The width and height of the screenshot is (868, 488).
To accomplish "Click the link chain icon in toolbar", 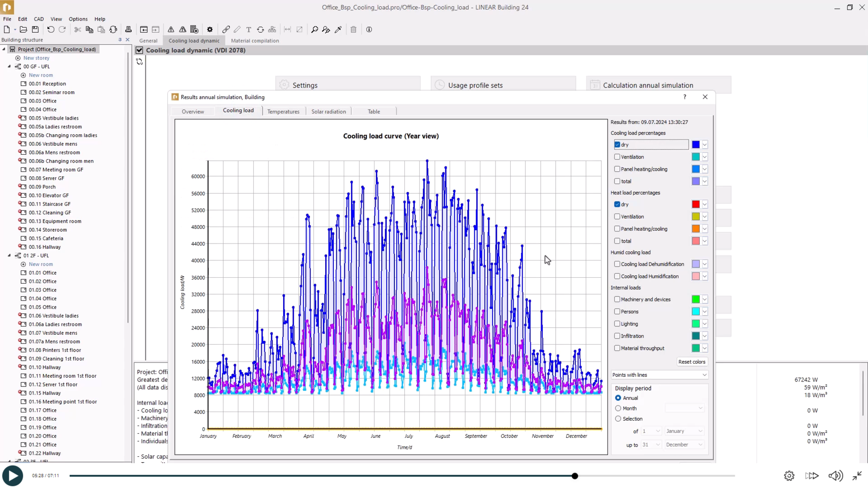I will [226, 30].
